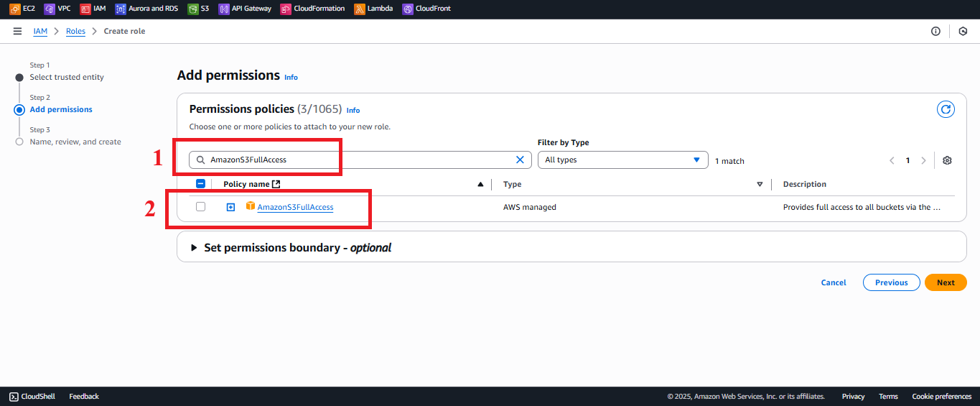The image size is (980, 406).
Task: Open the EC2 service shortcut
Action: point(22,9)
